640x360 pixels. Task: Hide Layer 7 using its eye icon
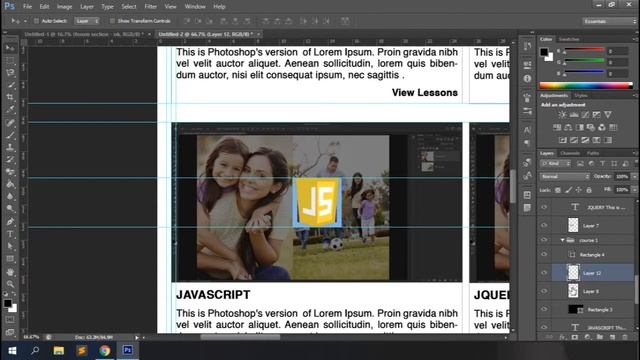pos(544,225)
